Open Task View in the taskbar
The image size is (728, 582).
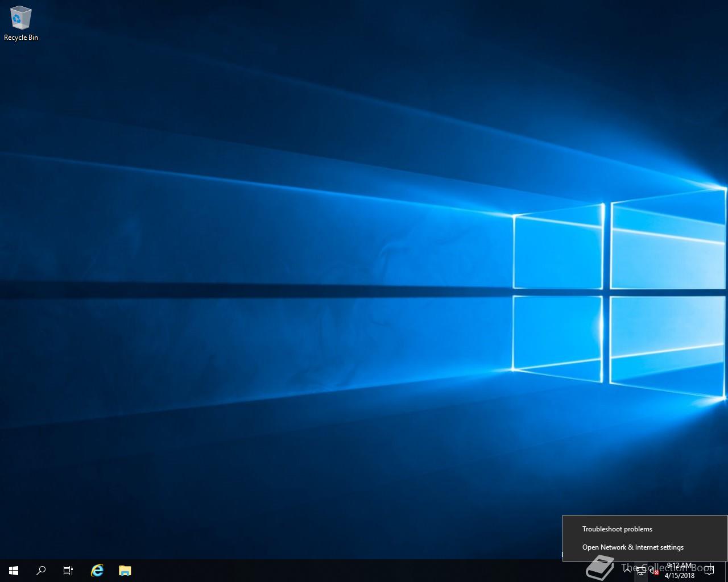tap(68, 571)
